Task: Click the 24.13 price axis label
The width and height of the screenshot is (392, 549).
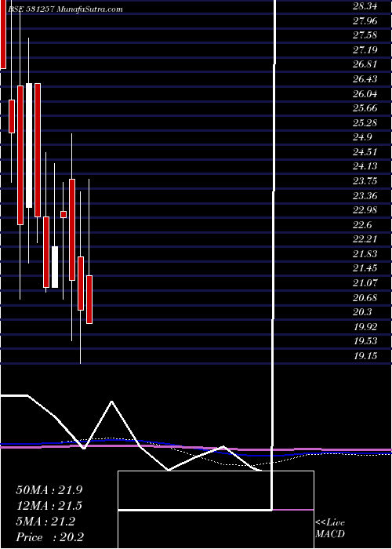Action: point(365,166)
